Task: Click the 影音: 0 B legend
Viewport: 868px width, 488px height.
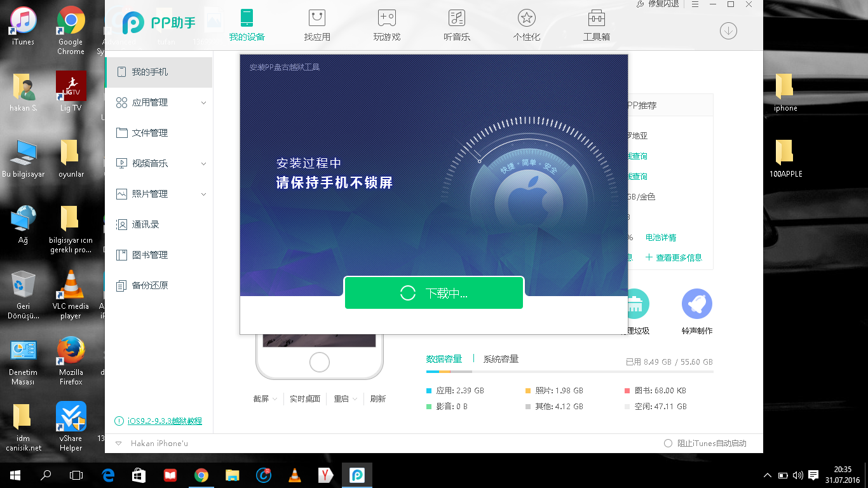Action: tap(447, 407)
